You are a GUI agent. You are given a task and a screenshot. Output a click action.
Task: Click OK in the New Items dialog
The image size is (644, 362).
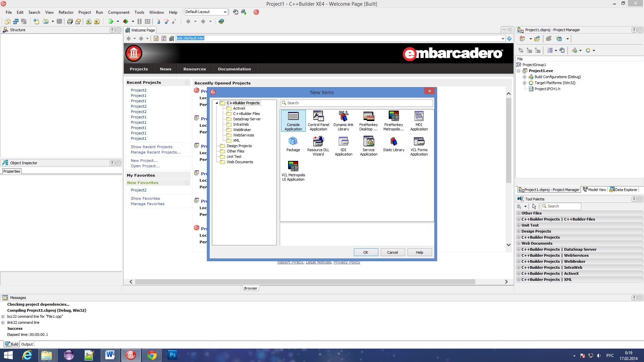tap(366, 252)
